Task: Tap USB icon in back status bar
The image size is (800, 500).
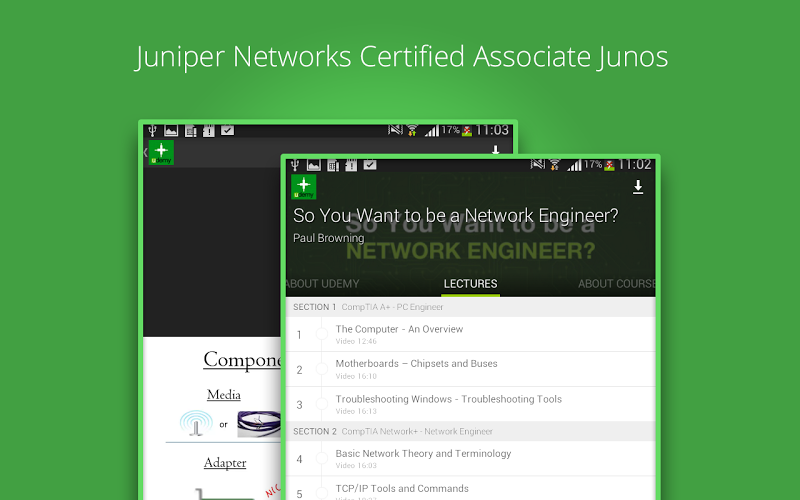Action: coord(152,131)
